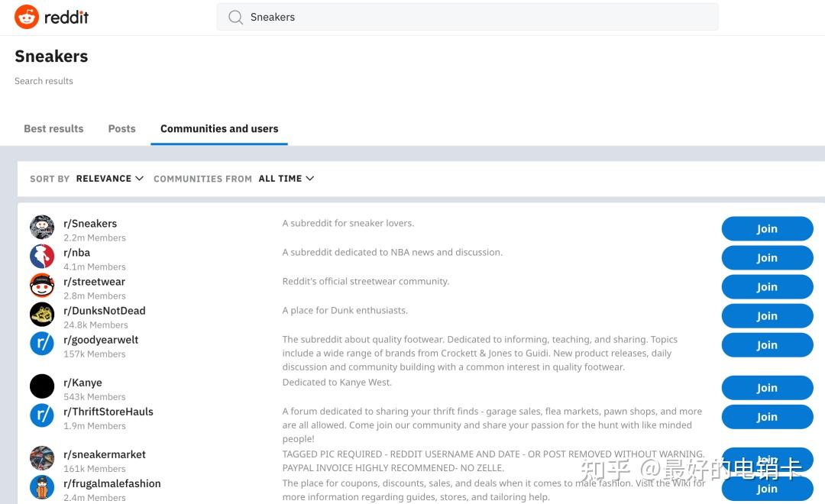Join the r/Kanye community
Screen dimensions: 825x504
tap(767, 388)
